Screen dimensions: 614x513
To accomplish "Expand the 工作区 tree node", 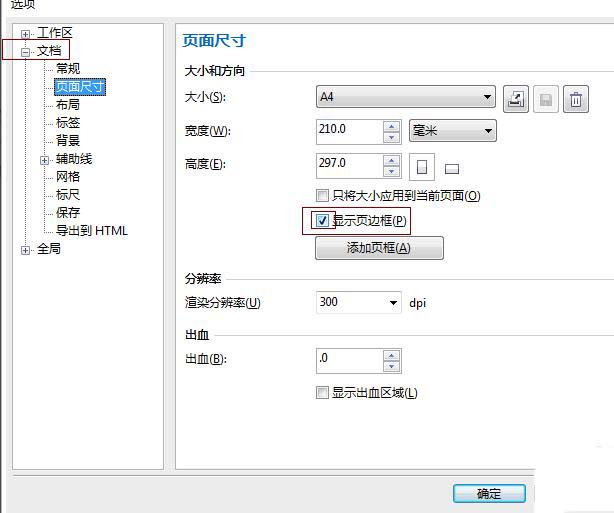I will point(25,34).
